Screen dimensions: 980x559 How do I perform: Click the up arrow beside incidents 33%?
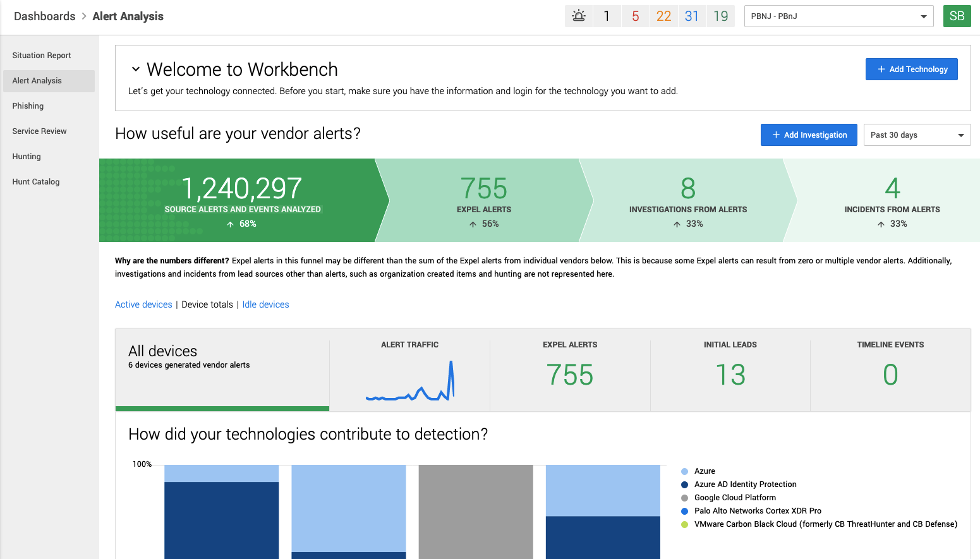(x=881, y=224)
